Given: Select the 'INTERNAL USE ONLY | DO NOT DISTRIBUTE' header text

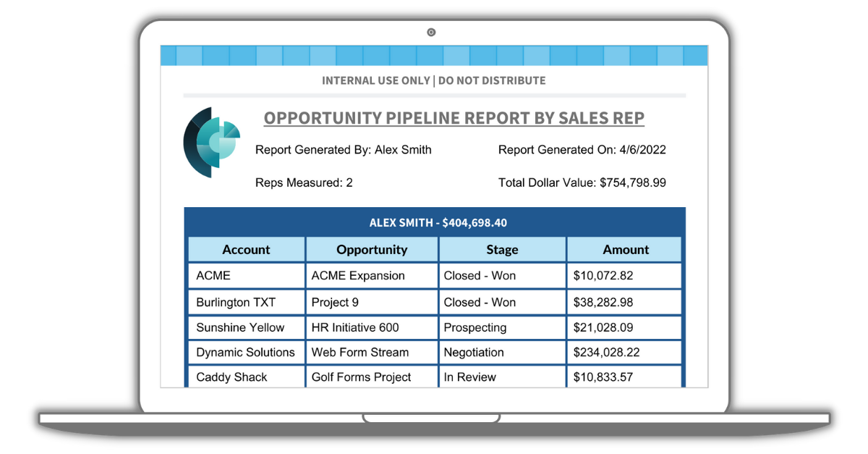Looking at the screenshot, I should [434, 80].
